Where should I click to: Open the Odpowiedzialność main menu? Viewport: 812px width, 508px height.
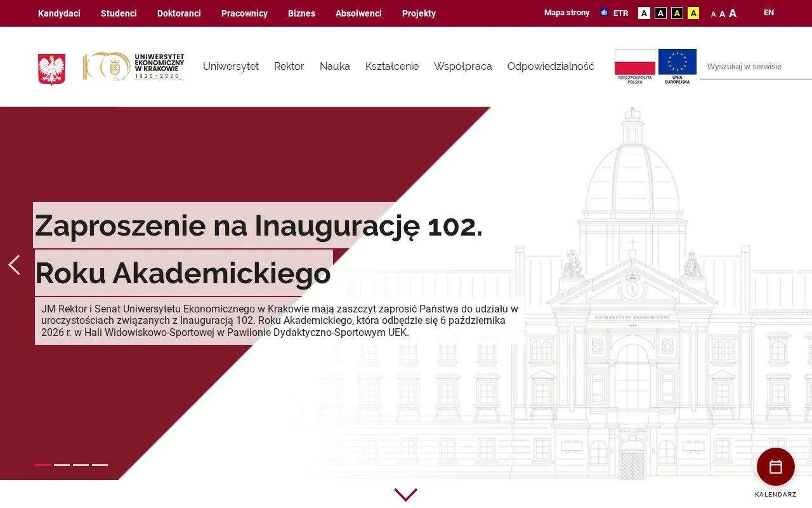click(551, 67)
